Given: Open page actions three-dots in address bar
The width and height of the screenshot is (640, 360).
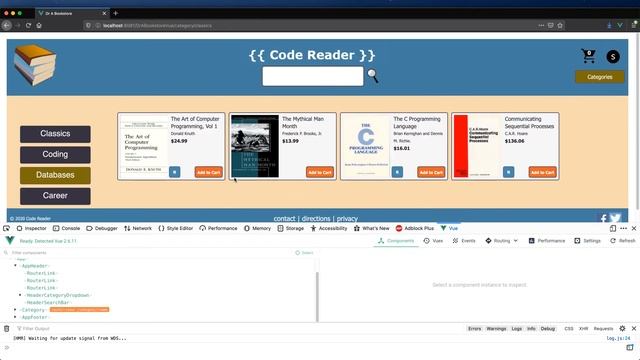Looking at the screenshot, I should click(541, 25).
